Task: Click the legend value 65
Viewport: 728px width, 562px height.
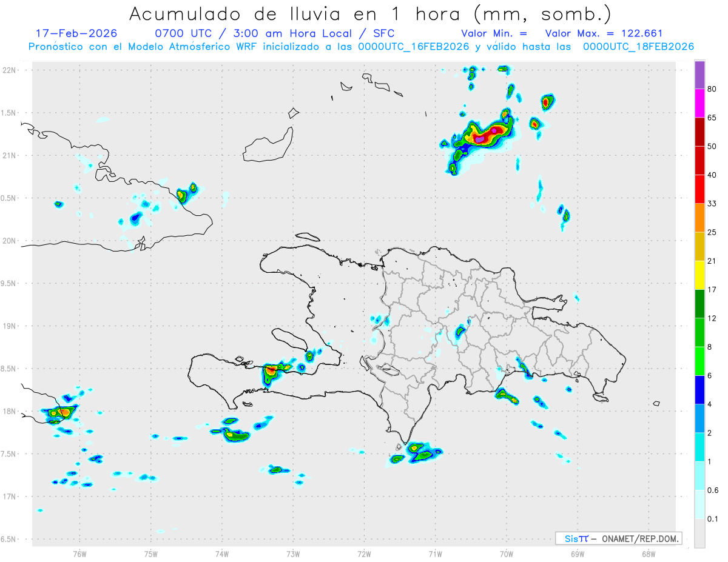Action: tap(712, 118)
